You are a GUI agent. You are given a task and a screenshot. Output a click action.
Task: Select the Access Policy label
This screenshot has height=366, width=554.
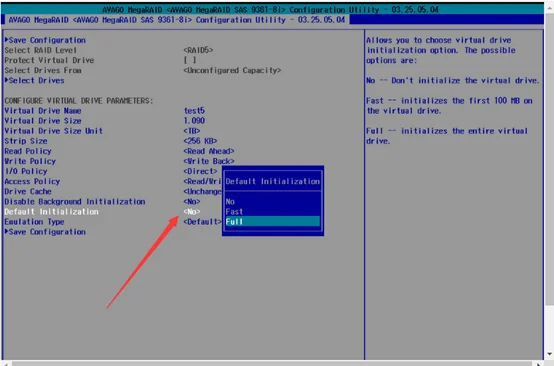[x=32, y=181]
